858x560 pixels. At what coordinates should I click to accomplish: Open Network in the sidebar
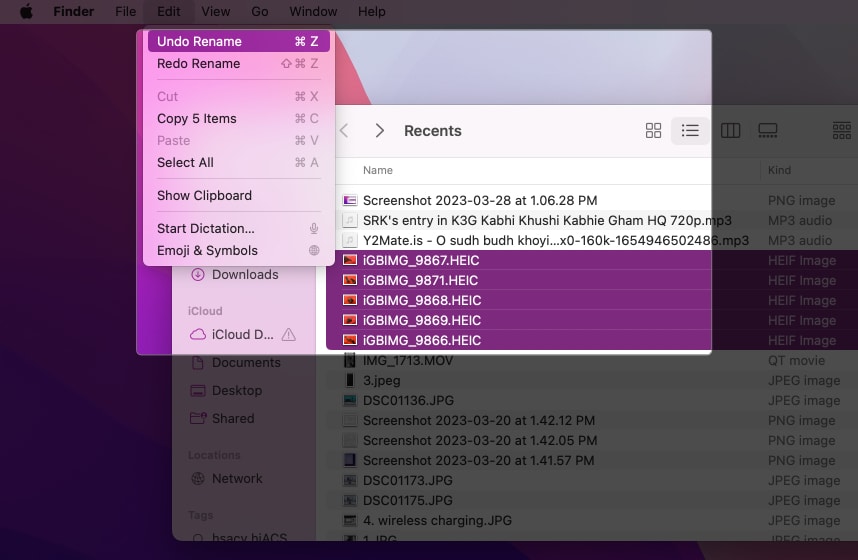(237, 478)
